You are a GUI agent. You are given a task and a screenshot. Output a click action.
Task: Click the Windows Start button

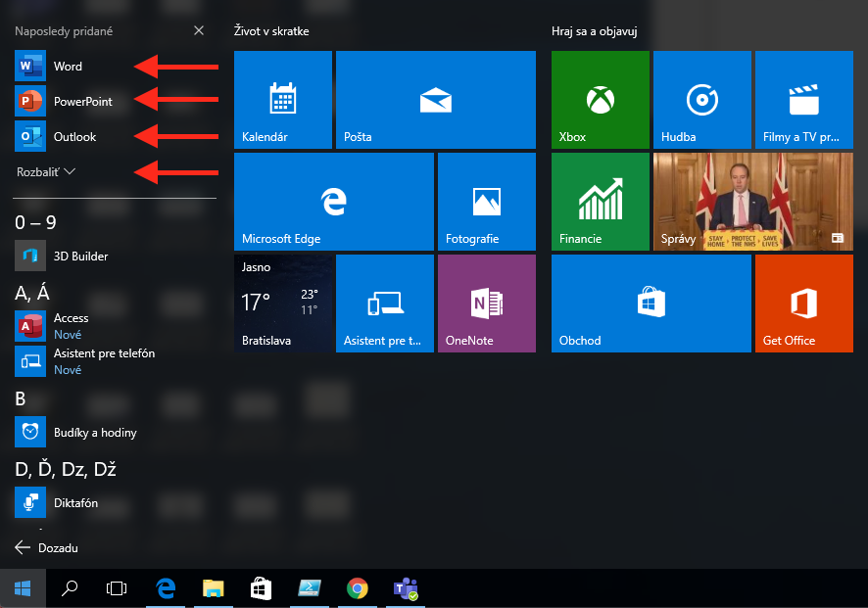23,588
